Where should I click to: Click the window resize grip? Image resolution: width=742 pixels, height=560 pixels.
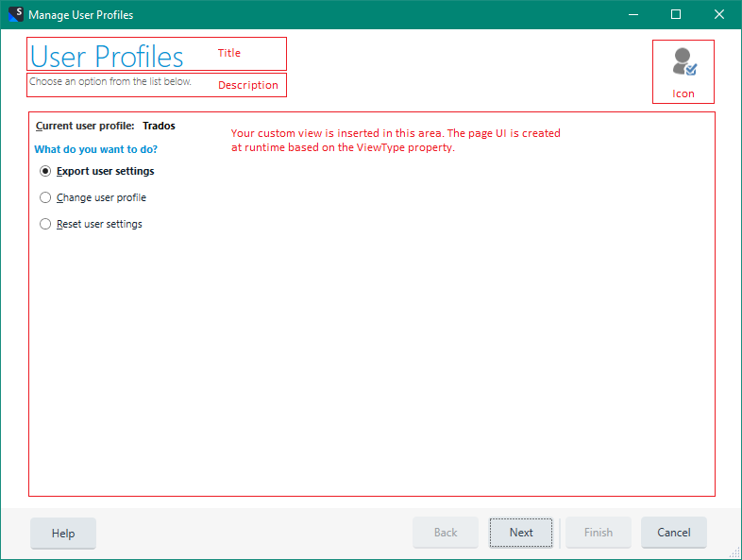tap(734, 552)
